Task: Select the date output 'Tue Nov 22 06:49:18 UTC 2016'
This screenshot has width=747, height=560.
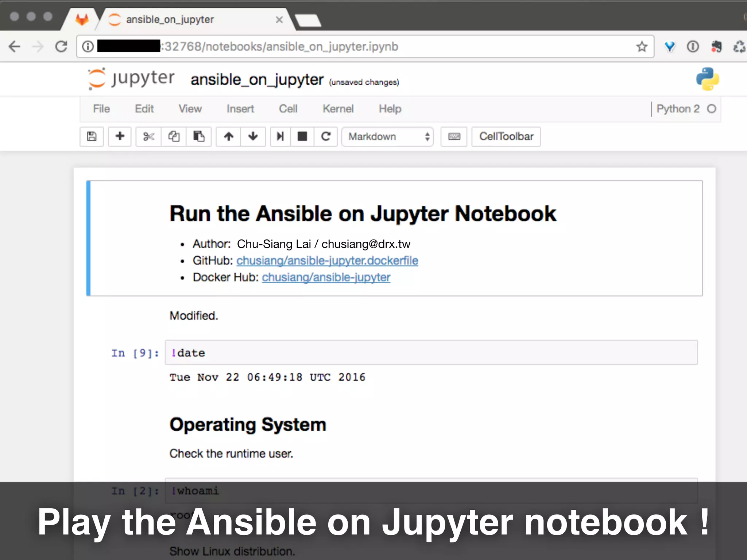Action: [267, 377]
